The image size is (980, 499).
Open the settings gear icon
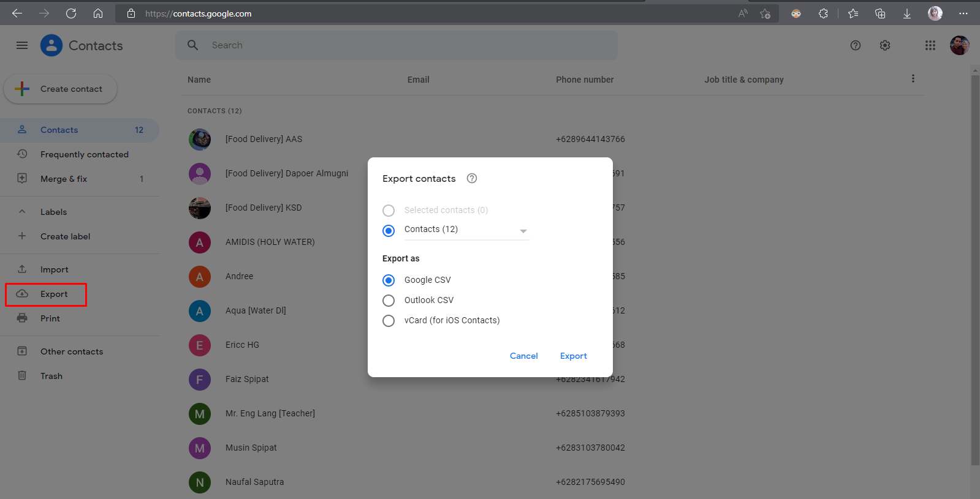pyautogui.click(x=885, y=45)
